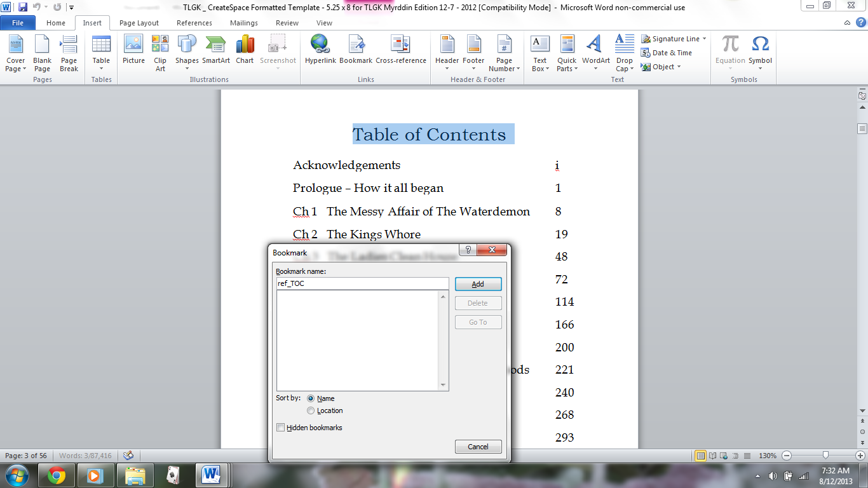The image size is (868, 488).
Task: Enable the Hidden bookmarks checkbox
Action: click(x=281, y=428)
